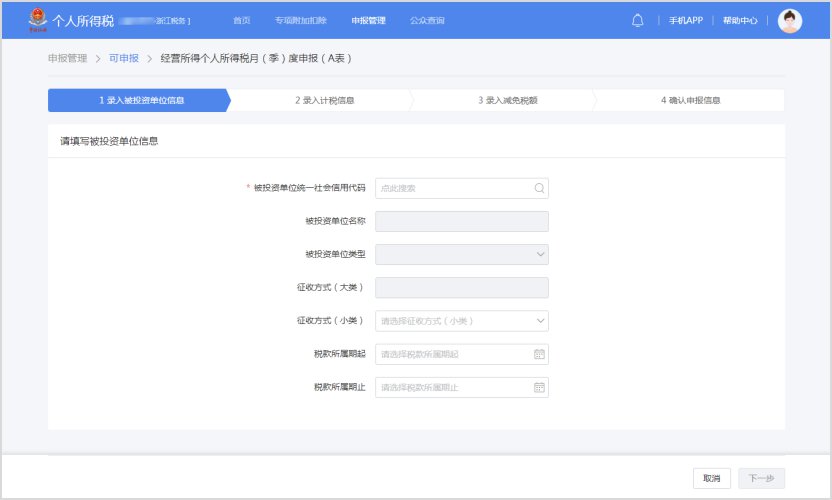The image size is (832, 500).
Task: Click the 下一步 button
Action: (x=761, y=479)
